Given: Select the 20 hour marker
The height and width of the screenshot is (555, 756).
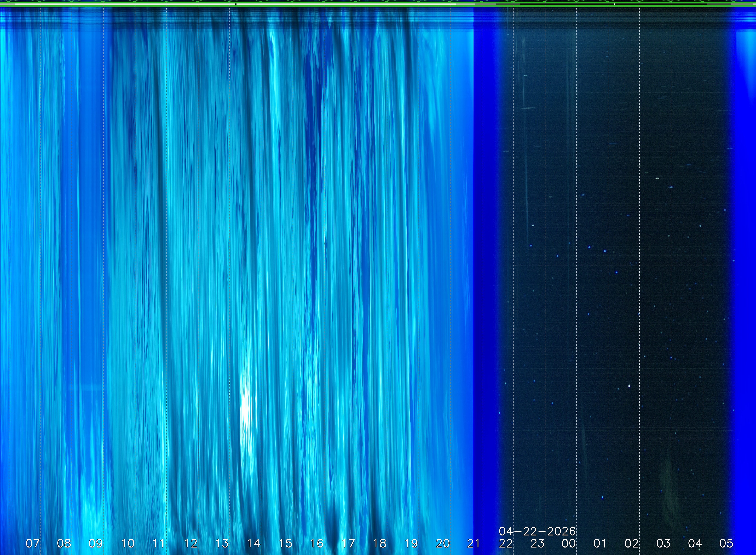Looking at the screenshot, I should pyautogui.click(x=443, y=543).
